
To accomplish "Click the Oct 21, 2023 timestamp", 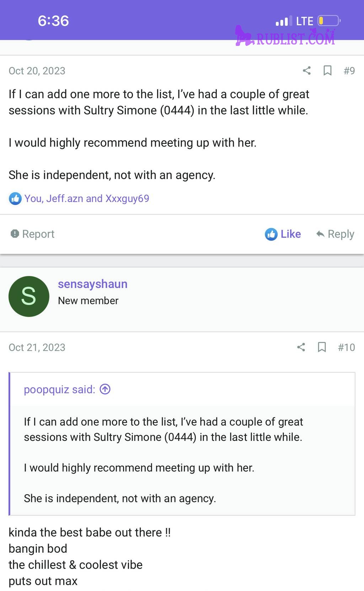I will [37, 347].
